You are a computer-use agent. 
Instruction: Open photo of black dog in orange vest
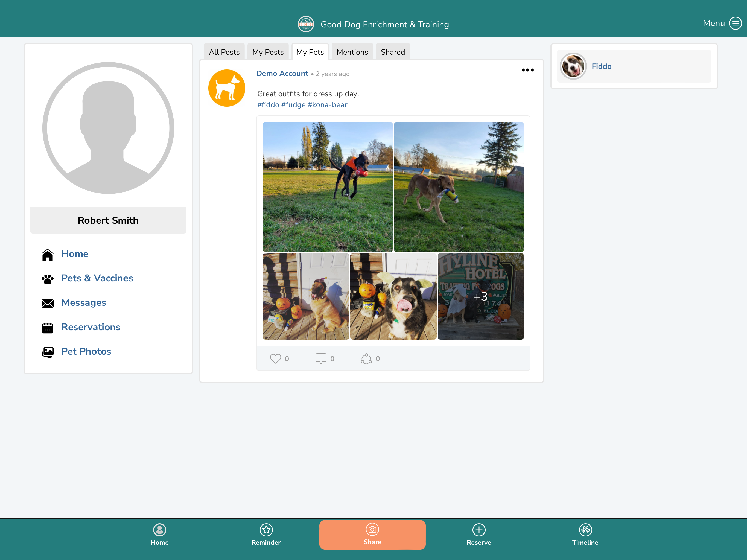[x=328, y=187]
